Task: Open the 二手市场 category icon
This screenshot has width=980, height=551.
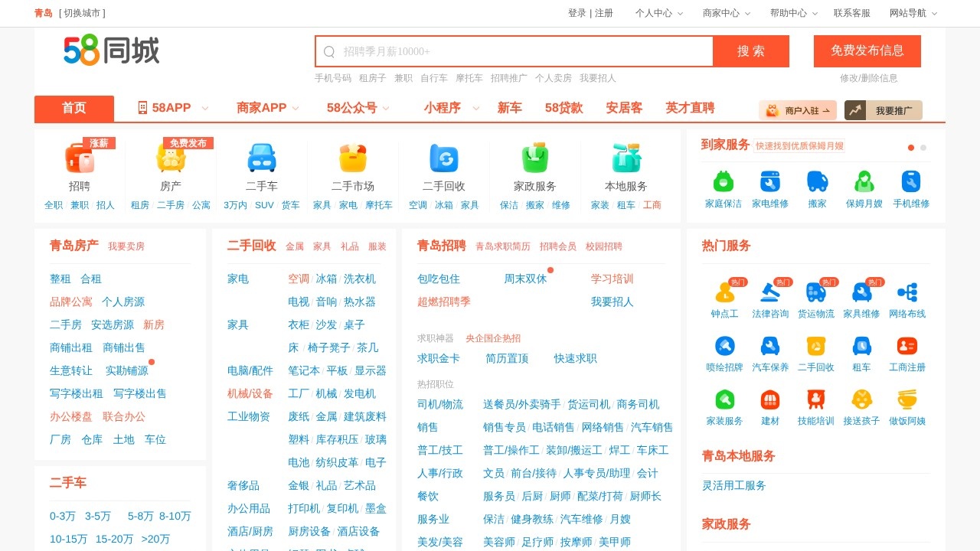Action: coord(353,158)
